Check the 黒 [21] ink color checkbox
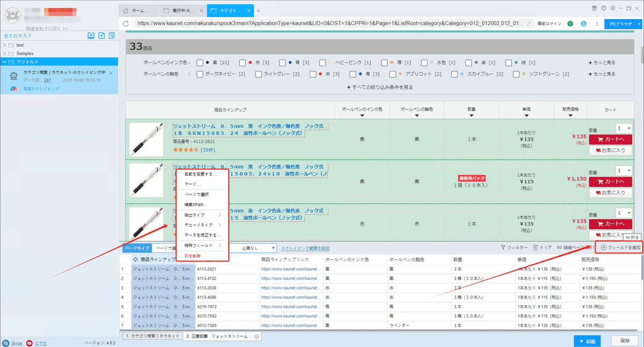The image size is (644, 347). (200, 63)
